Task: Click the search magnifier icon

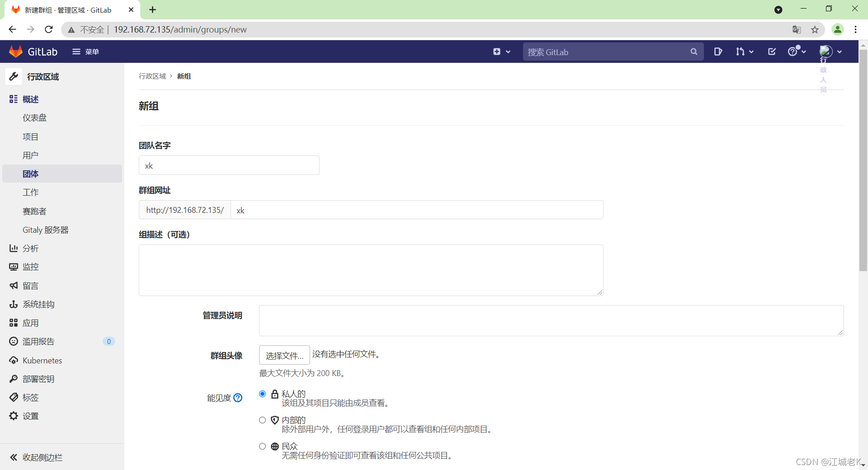Action: tap(694, 52)
